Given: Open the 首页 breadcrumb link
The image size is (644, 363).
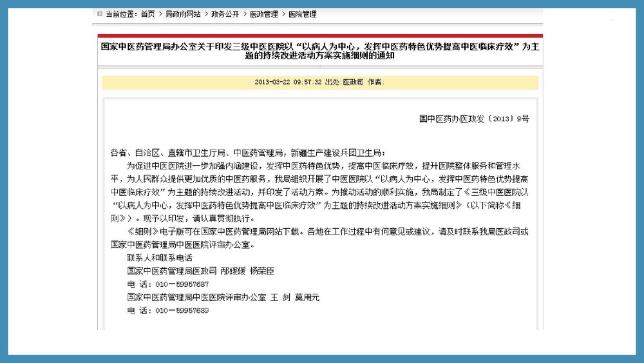Looking at the screenshot, I should click(148, 14).
